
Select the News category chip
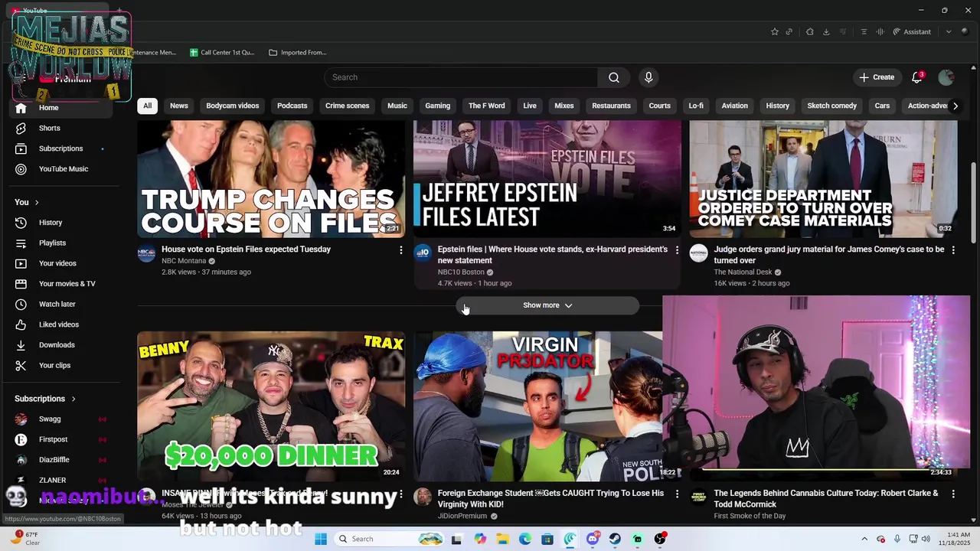[x=179, y=106]
